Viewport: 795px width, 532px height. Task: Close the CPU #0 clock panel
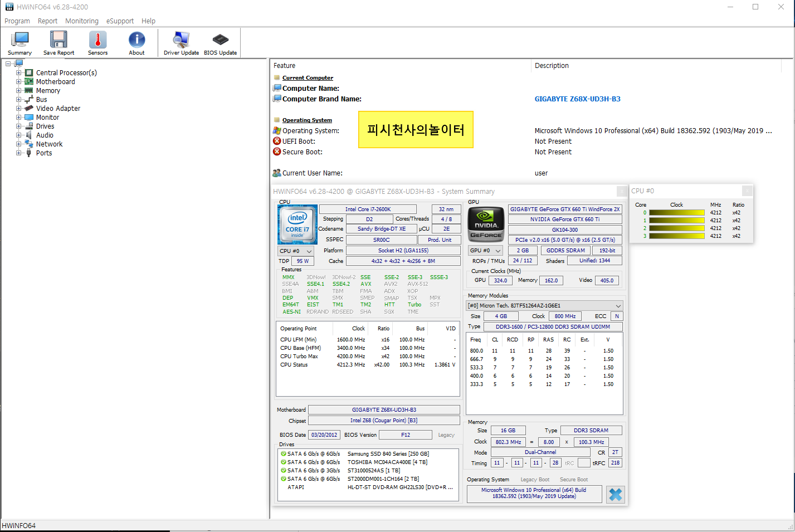(747, 191)
